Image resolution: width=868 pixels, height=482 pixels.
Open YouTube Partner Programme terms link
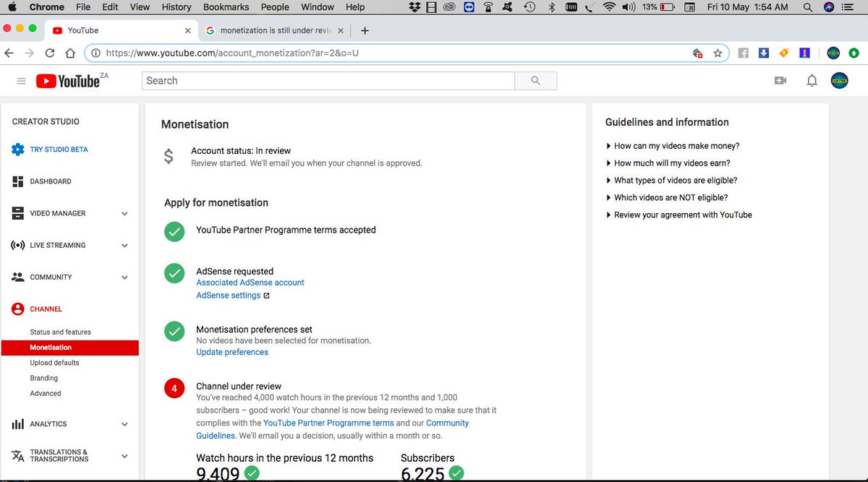click(328, 423)
